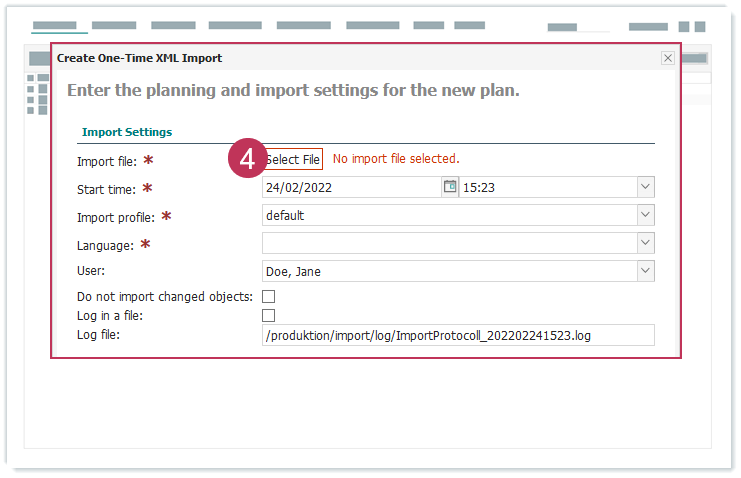Click the 'Language:' field label
The height and width of the screenshot is (478, 741).
click(105, 245)
